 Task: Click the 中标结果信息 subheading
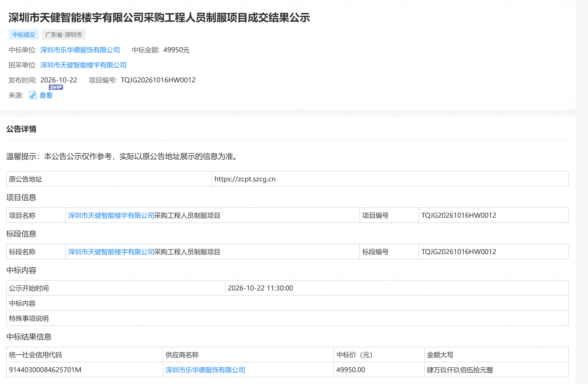tap(29, 337)
